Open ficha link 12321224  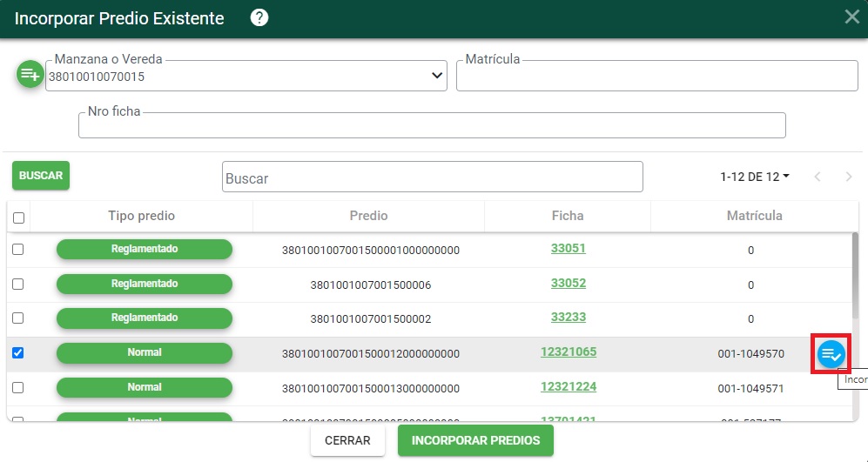click(x=569, y=387)
